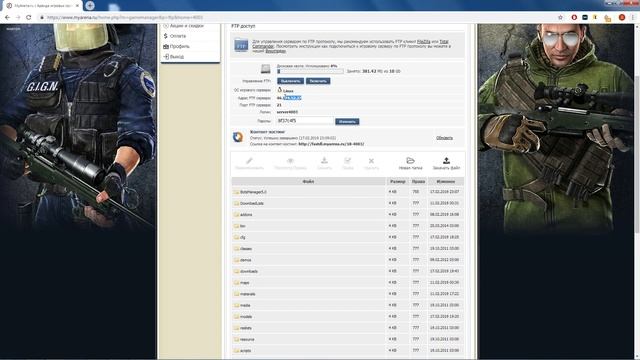This screenshot has width=640, height=360.
Task: Bookmark this page with the star icon
Action: 560,18
